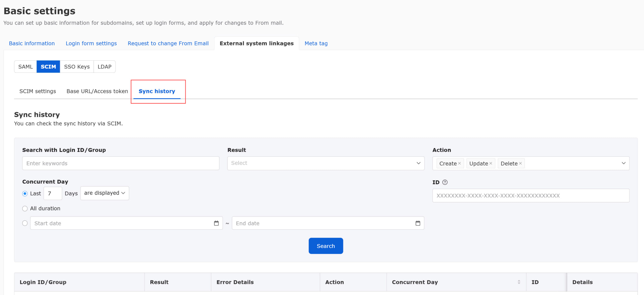Remove the Delete tag from Action
644x295 pixels.
tap(520, 163)
